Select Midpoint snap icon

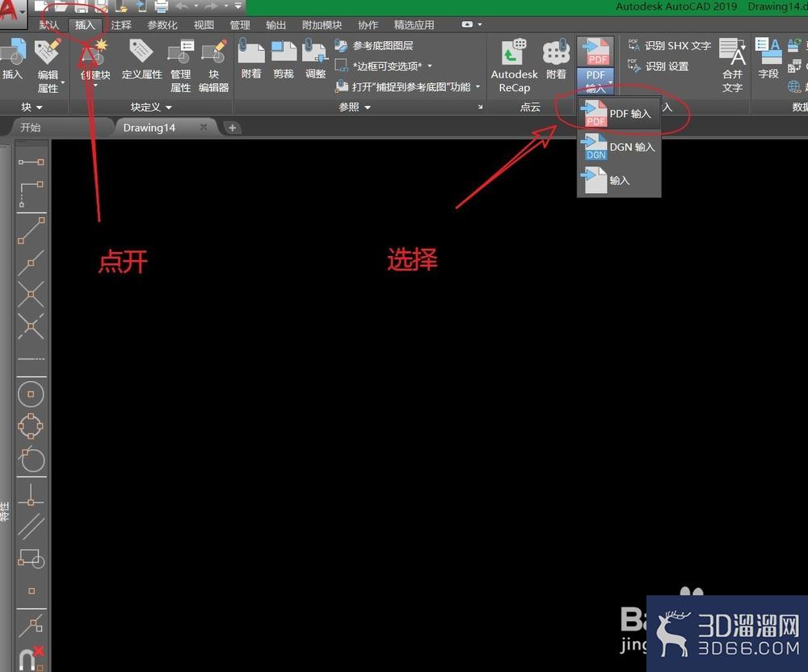click(32, 262)
